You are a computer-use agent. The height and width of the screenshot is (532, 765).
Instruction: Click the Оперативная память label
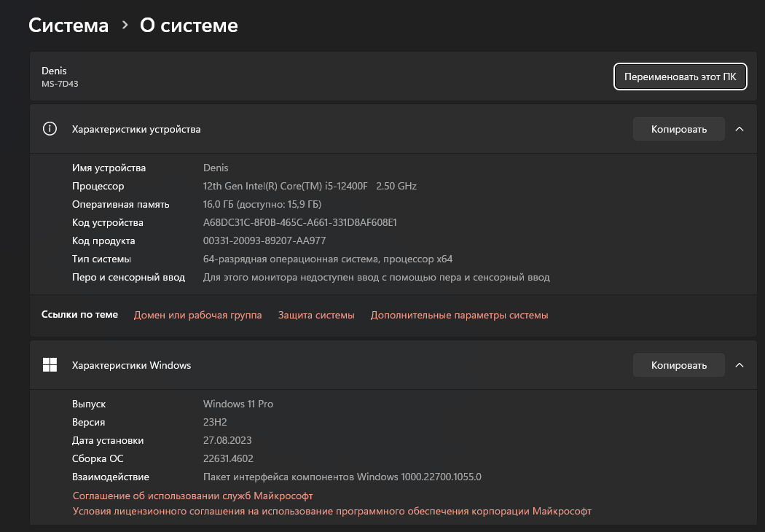click(120, 205)
